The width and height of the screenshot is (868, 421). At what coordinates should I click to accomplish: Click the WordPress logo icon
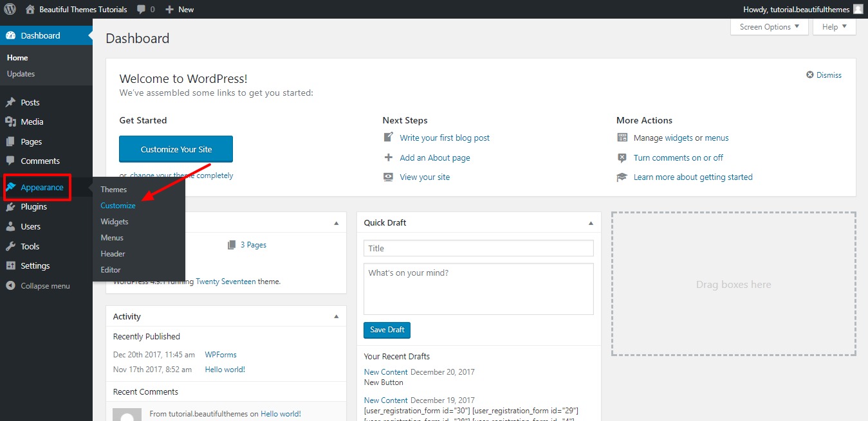(10, 9)
